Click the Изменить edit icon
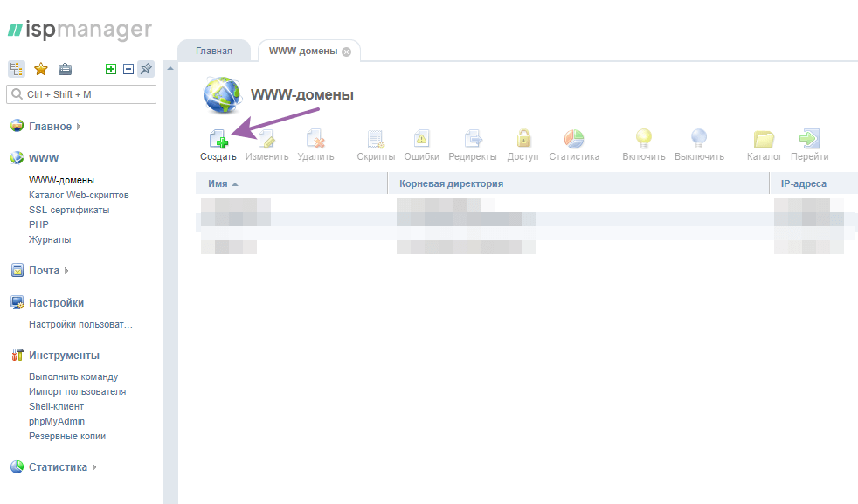The width and height of the screenshot is (858, 504). (x=266, y=140)
